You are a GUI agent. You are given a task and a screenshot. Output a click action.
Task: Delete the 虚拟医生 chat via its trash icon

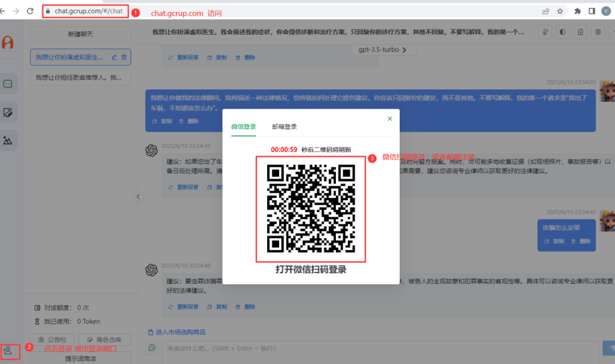124,57
